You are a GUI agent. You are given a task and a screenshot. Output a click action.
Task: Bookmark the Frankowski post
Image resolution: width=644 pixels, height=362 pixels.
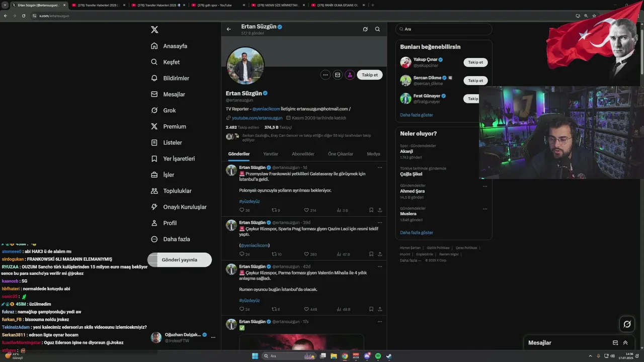371,210
